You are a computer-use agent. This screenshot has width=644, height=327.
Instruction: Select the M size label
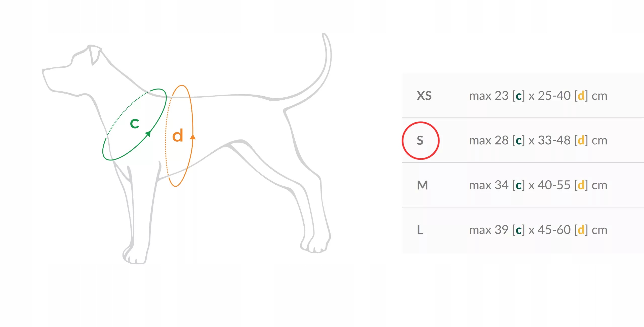(x=422, y=185)
